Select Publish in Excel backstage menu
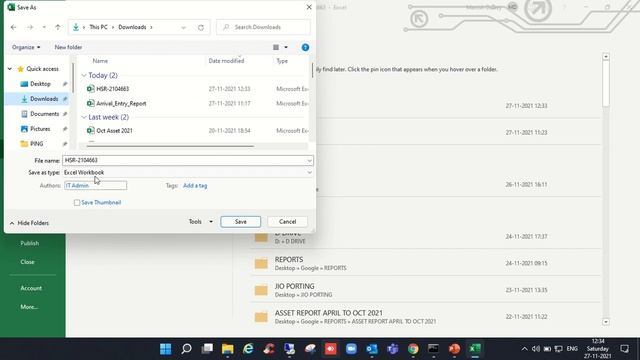Image resolution: width=640 pixels, height=360 pixels. (x=30, y=243)
